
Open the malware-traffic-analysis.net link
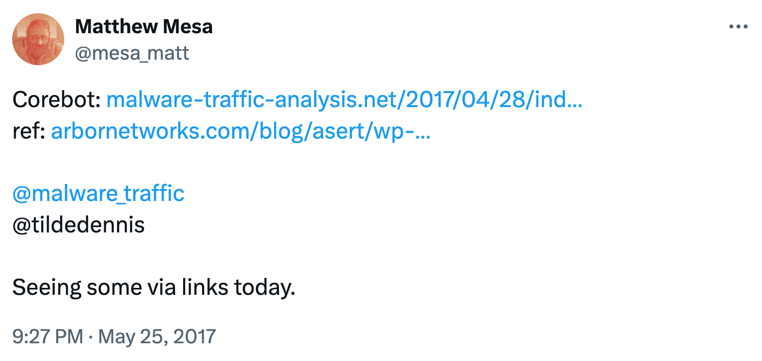pyautogui.click(x=344, y=100)
